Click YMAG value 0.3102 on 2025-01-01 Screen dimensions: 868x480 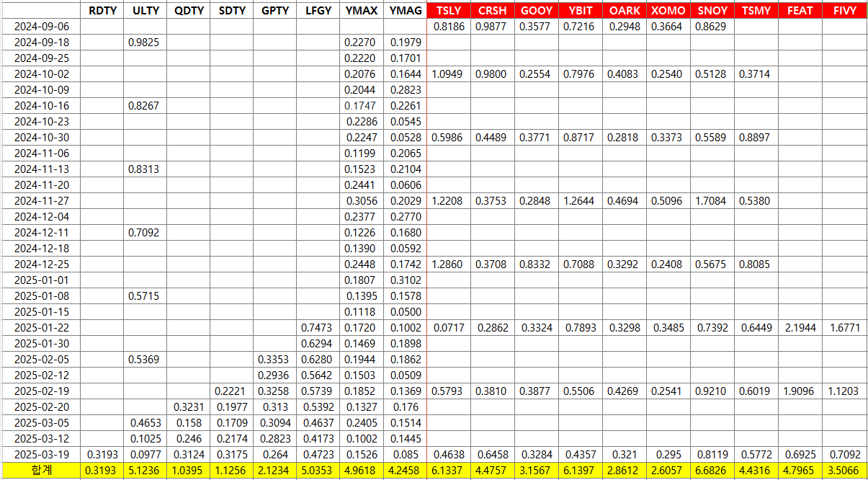[406, 280]
